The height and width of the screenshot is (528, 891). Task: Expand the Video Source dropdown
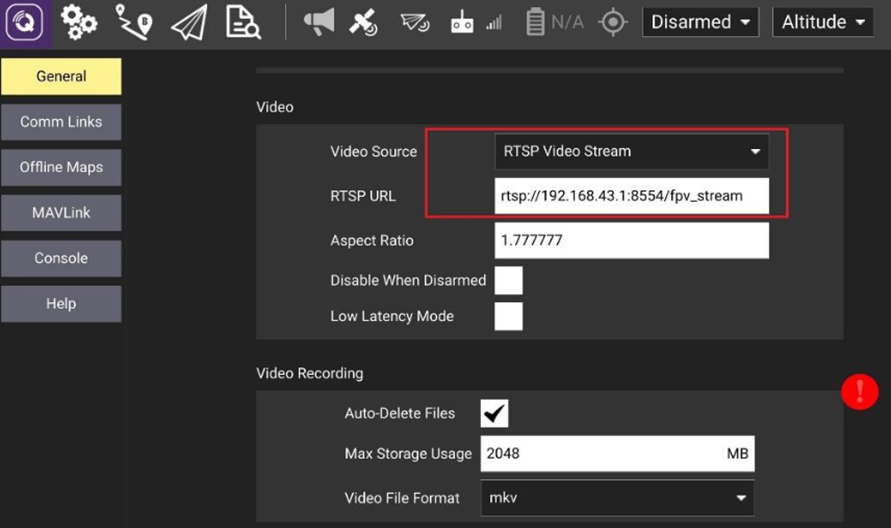631,152
